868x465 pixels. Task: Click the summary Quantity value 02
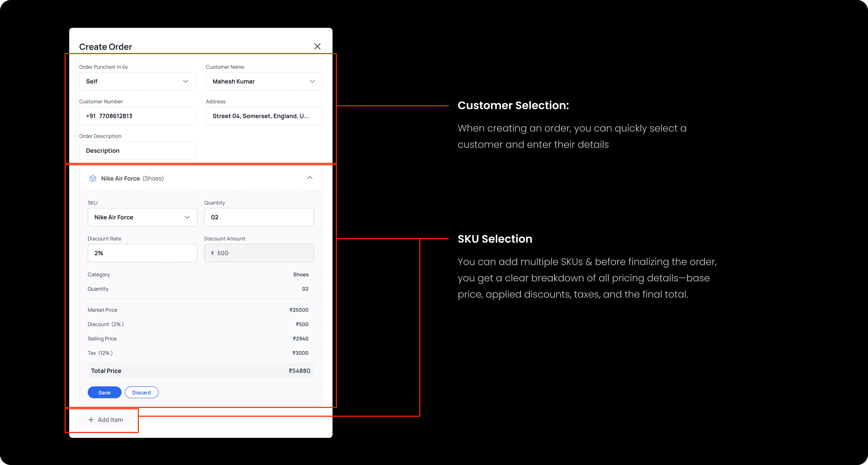tap(305, 289)
